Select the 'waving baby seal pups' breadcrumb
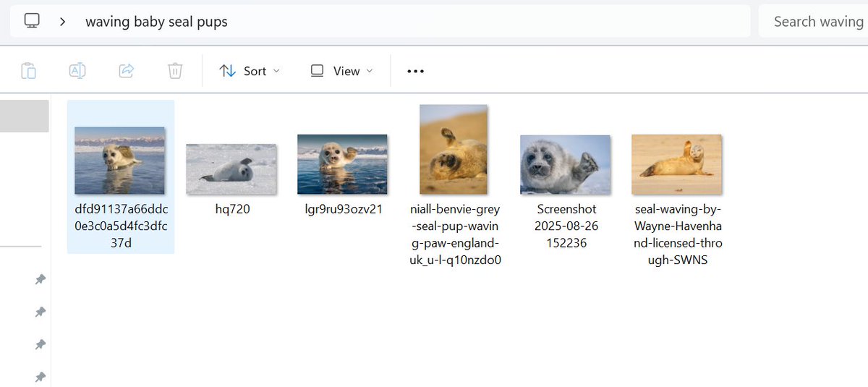 (x=156, y=22)
